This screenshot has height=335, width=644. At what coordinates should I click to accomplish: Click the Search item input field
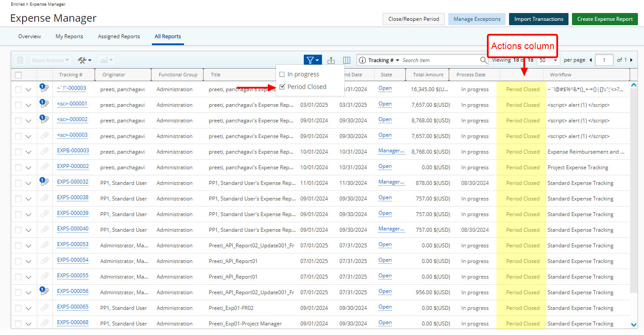point(438,60)
